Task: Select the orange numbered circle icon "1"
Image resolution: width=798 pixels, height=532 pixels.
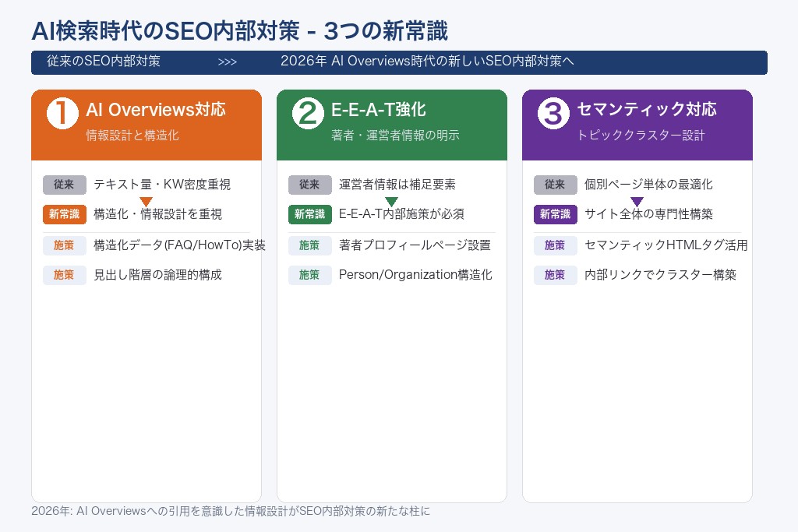Action: click(62, 111)
